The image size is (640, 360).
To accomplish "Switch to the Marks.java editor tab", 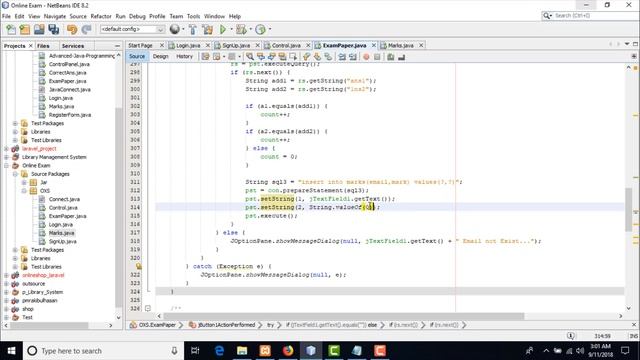I will [400, 45].
